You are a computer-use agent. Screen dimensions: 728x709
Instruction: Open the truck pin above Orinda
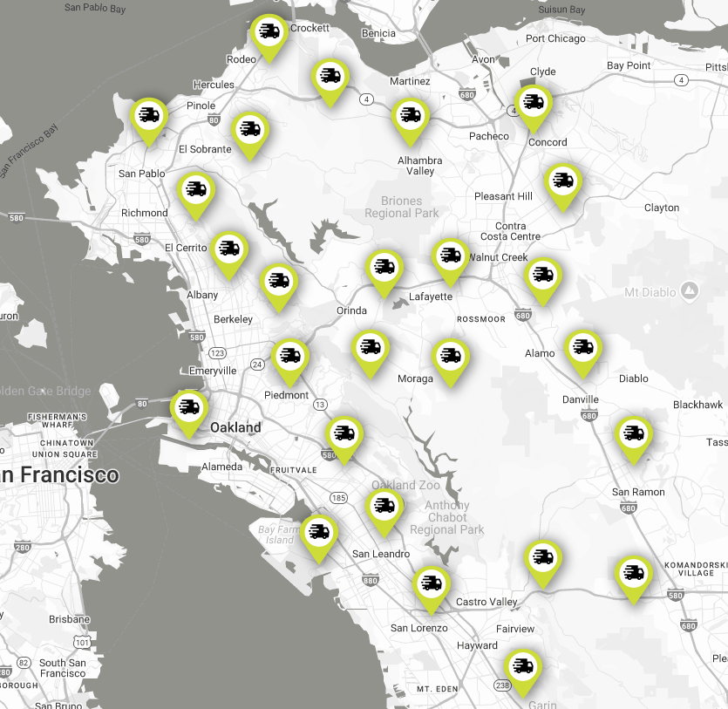coord(384,269)
